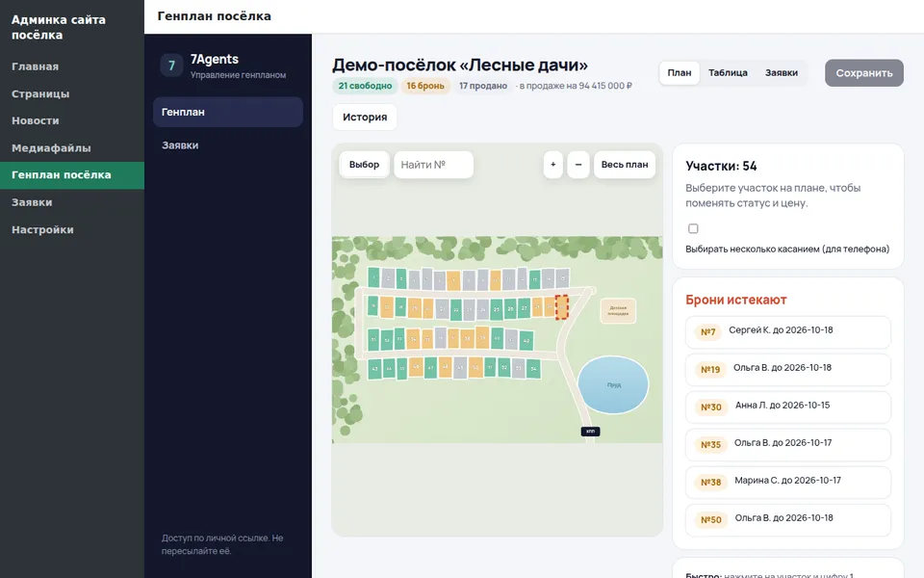The height and width of the screenshot is (578, 924).
Task: Select Генплан in the 7Agents panel
Action: click(228, 112)
